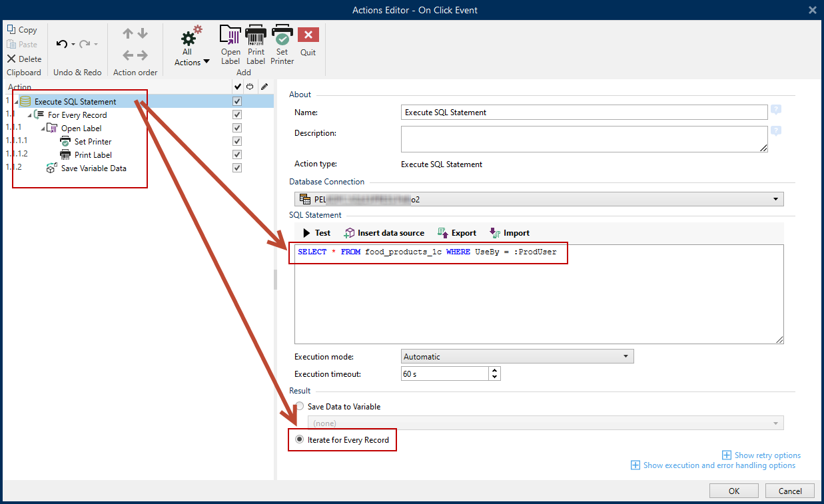Toggle the Save Variable Data checkbox
This screenshot has width=824, height=504.
click(x=237, y=168)
